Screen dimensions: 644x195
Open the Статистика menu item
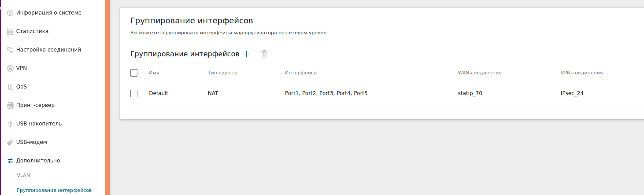click(32, 31)
